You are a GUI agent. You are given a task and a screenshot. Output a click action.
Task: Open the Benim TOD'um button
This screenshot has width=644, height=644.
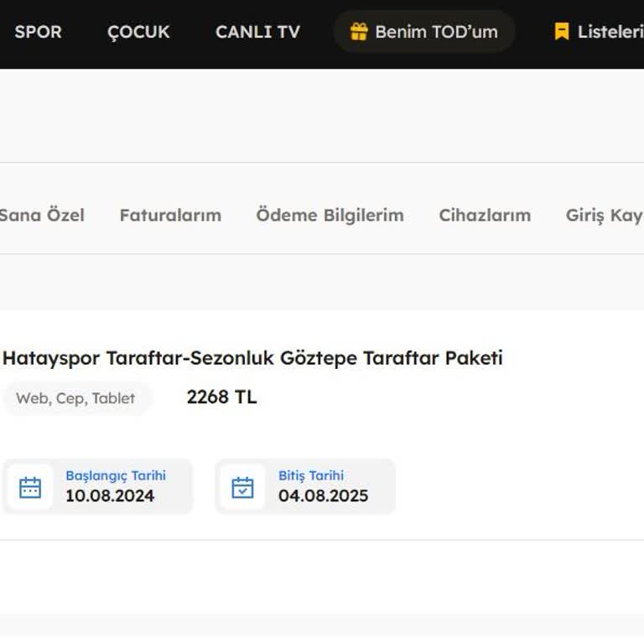click(x=423, y=32)
